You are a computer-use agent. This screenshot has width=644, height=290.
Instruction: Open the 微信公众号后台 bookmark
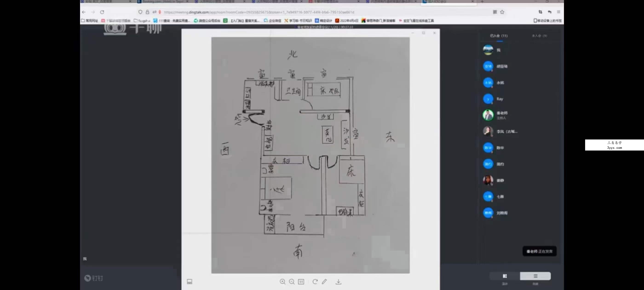(207, 20)
